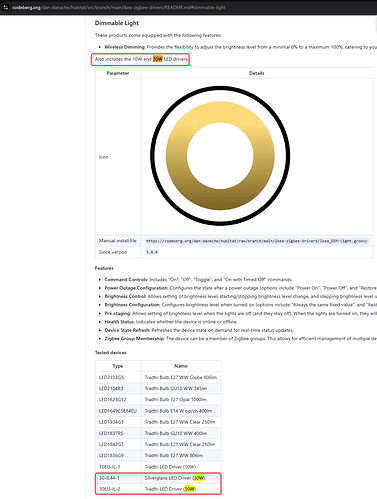Screen dimensions: 377x499
Task: Click the Wireless Dimming bullet label
Action: 125,47
